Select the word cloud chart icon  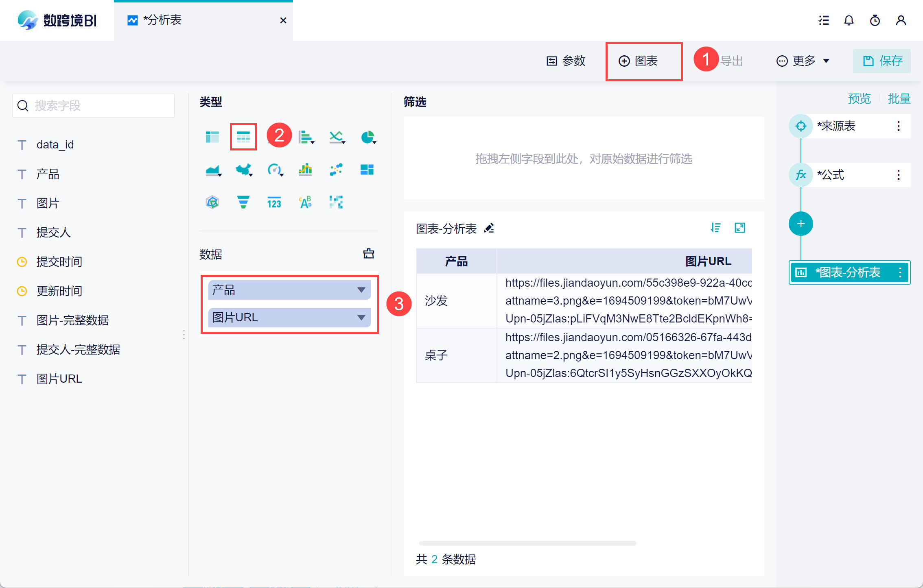point(305,202)
